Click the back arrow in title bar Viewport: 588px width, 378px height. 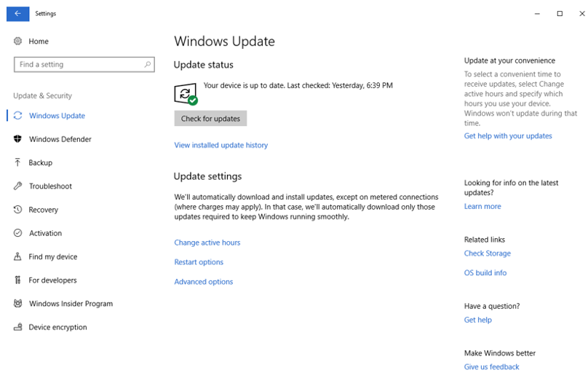[17, 13]
